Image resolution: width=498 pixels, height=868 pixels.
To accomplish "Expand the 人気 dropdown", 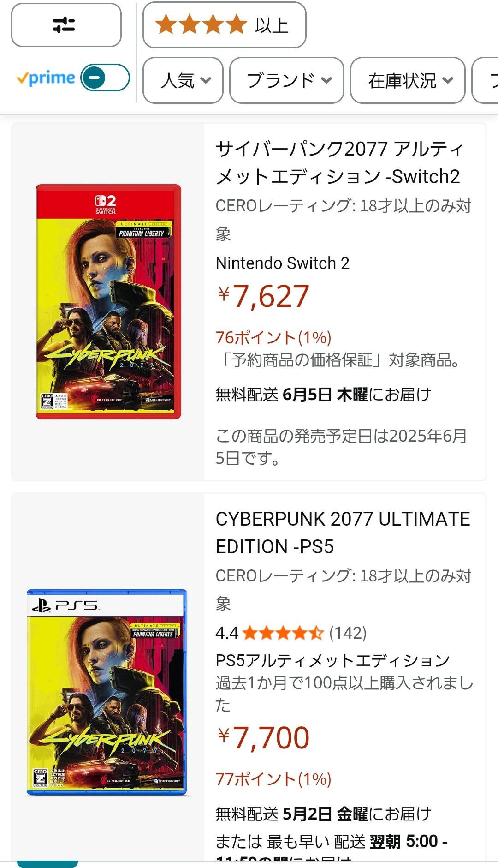I will click(183, 80).
